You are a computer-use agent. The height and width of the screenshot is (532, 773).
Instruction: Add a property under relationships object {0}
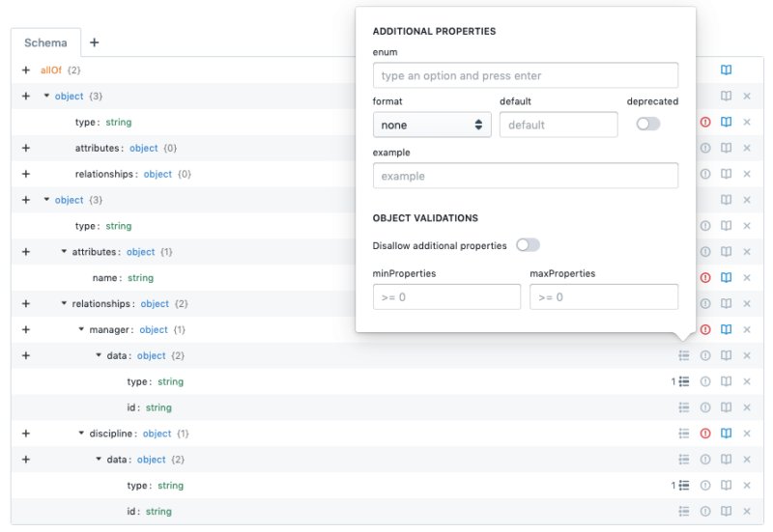(x=26, y=174)
